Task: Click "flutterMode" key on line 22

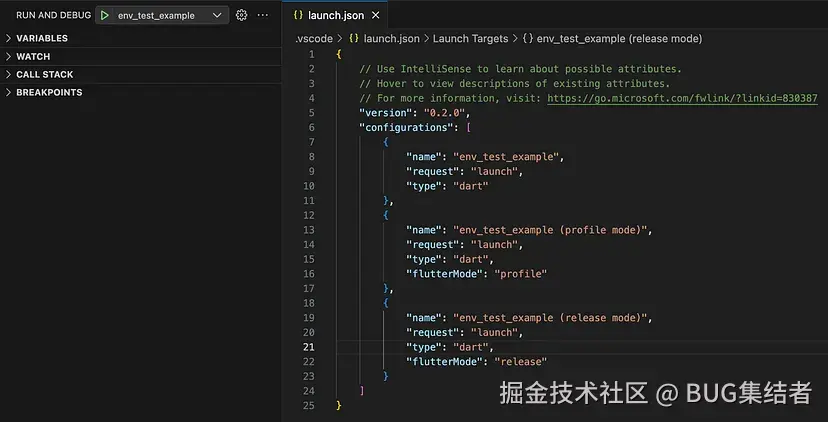Action: (444, 362)
